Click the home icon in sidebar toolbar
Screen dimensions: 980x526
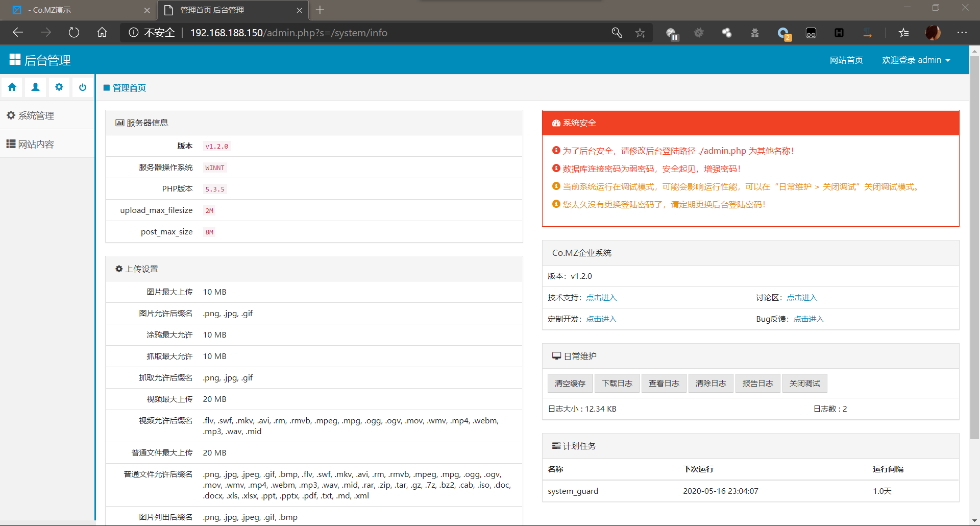click(x=12, y=87)
